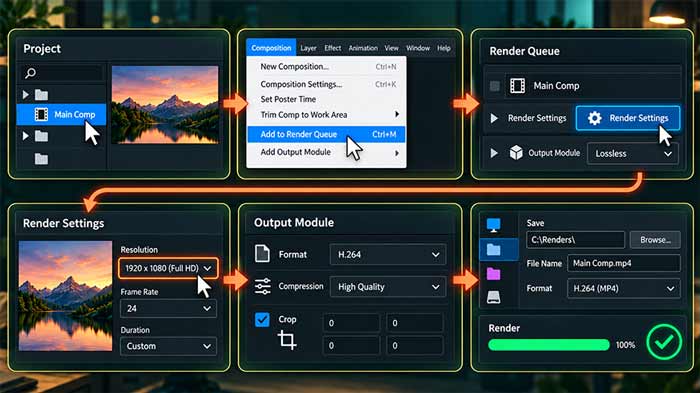This screenshot has width=700, height=393.
Task: Click the Format document icon in Output Module
Action: tap(262, 254)
